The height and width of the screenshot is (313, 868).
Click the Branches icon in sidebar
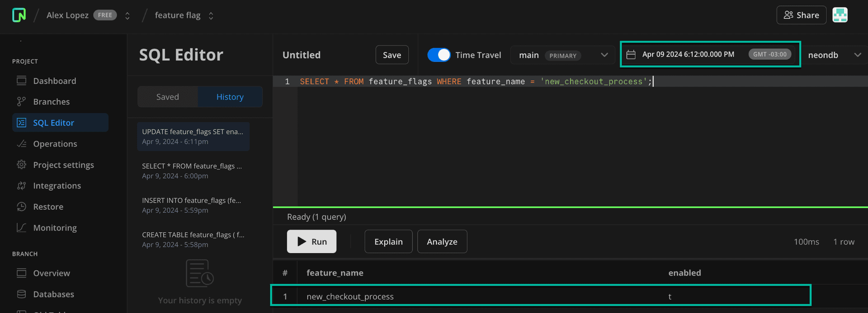click(x=21, y=102)
